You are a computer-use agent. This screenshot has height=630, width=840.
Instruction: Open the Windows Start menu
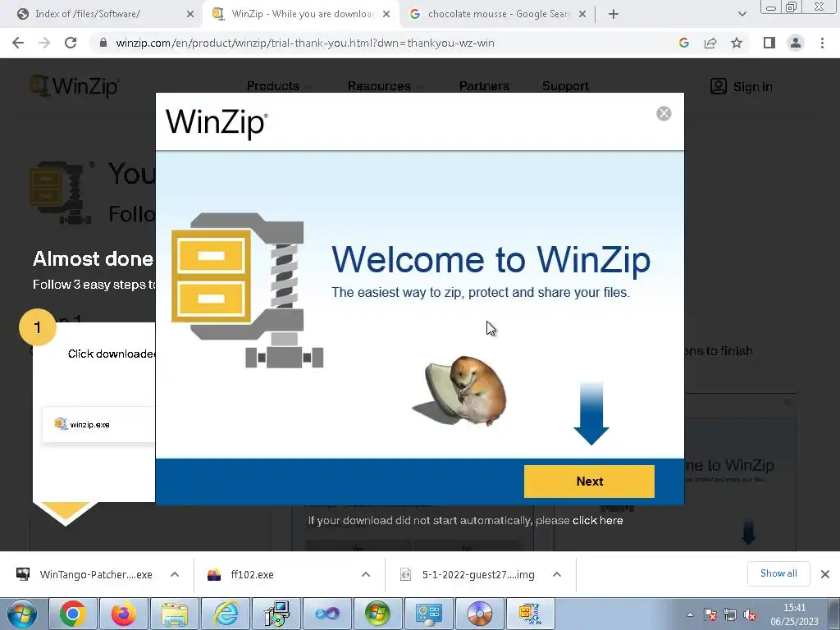[23, 614]
